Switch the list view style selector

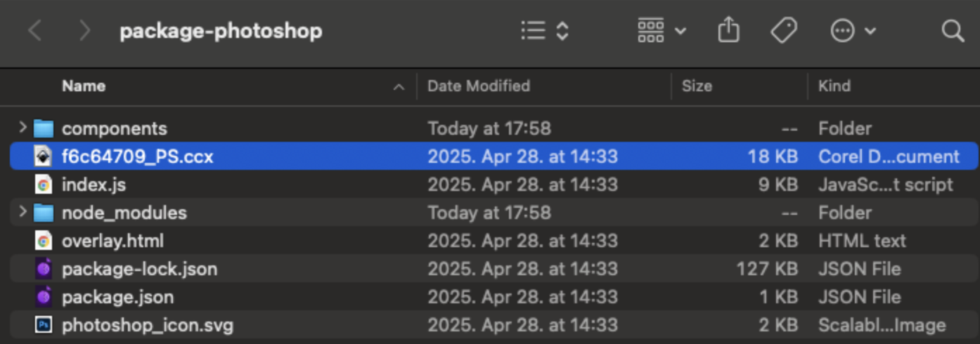(x=545, y=31)
